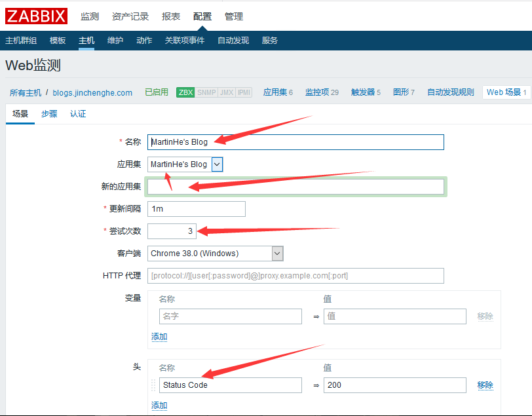This screenshot has width=532, height=416.
Task: Click the JMX availability badge
Action: pos(226,92)
